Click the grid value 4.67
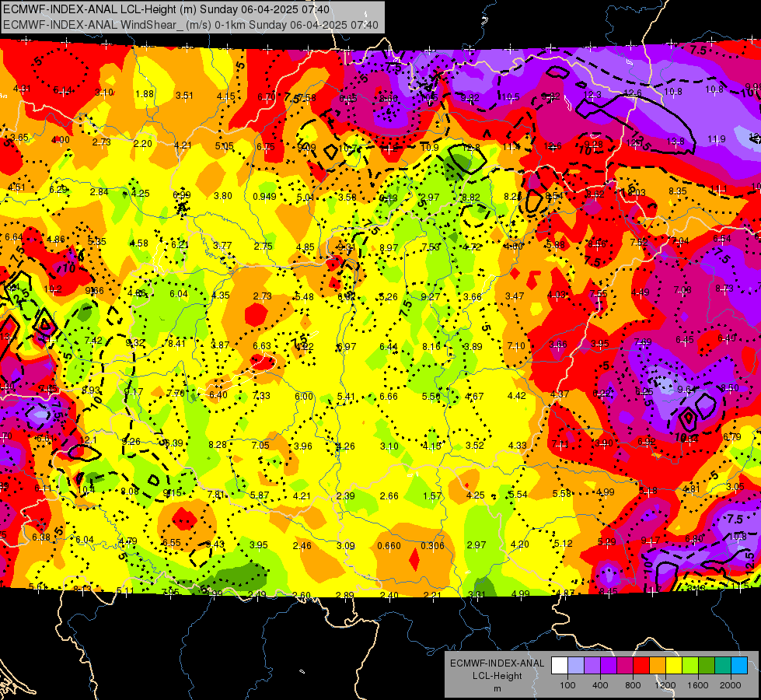Viewport: 761px width, 700px height. [473, 397]
